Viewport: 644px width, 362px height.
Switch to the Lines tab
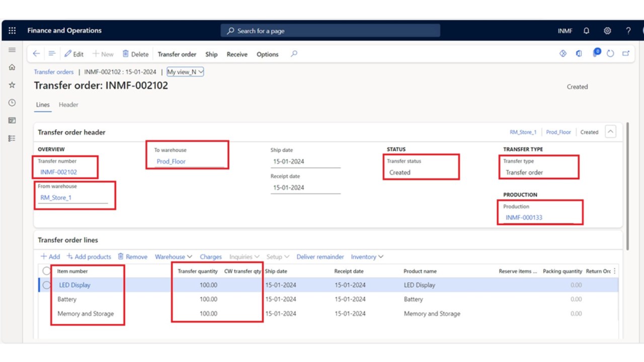click(x=43, y=105)
